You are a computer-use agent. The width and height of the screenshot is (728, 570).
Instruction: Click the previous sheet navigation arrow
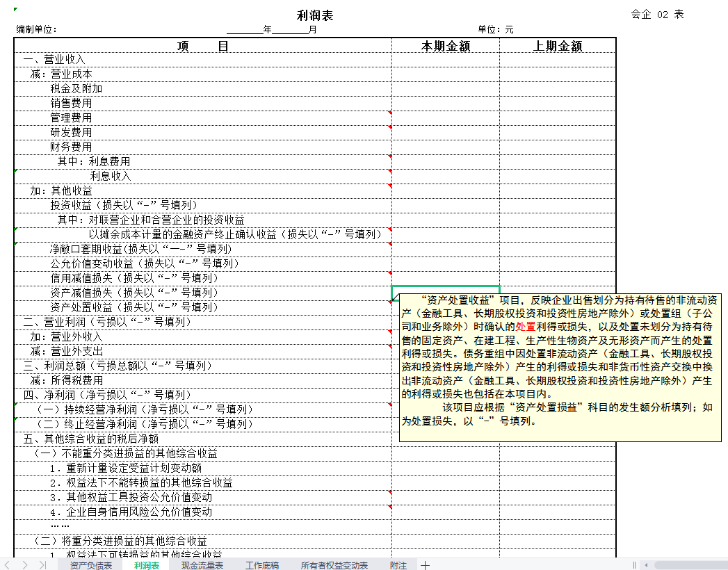point(6,565)
